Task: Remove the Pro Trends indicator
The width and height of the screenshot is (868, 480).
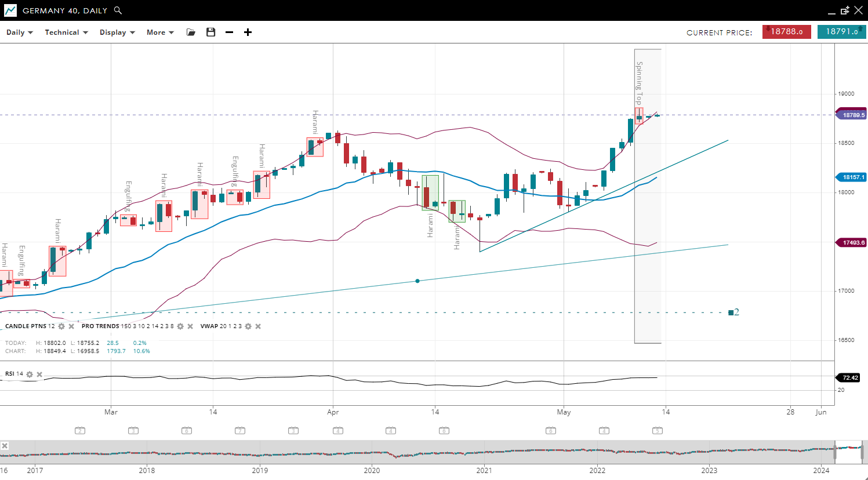Action: (190, 326)
